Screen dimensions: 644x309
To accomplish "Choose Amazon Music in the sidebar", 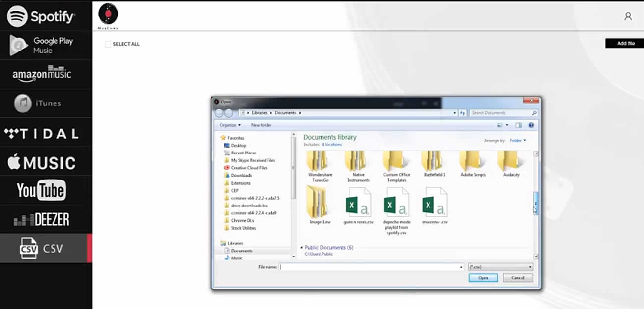I will [x=46, y=74].
